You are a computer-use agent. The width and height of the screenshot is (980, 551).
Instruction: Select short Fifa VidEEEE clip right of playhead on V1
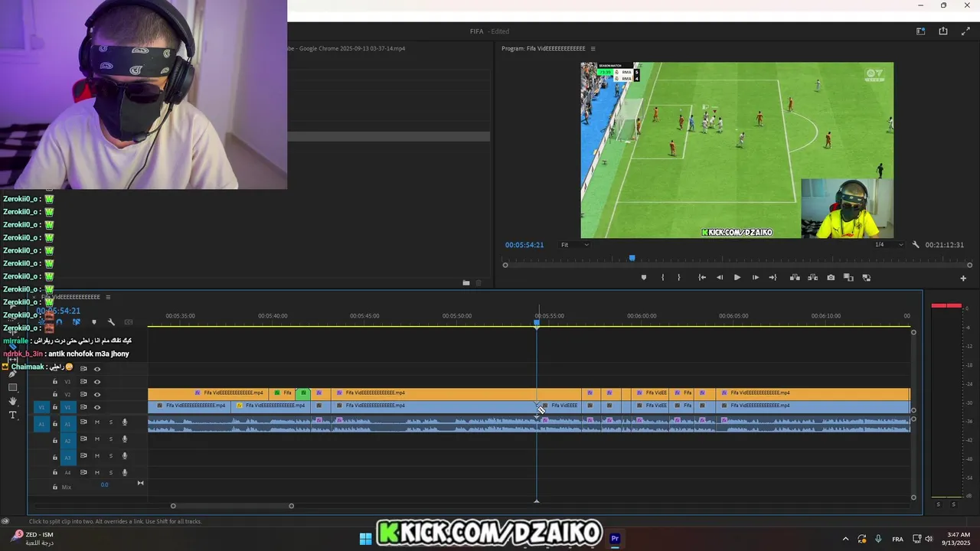click(560, 406)
